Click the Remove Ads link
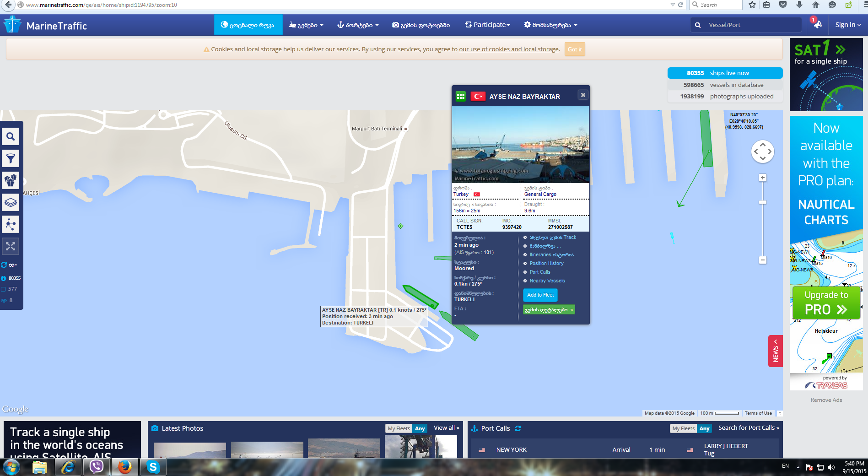868x476 pixels. [826, 400]
